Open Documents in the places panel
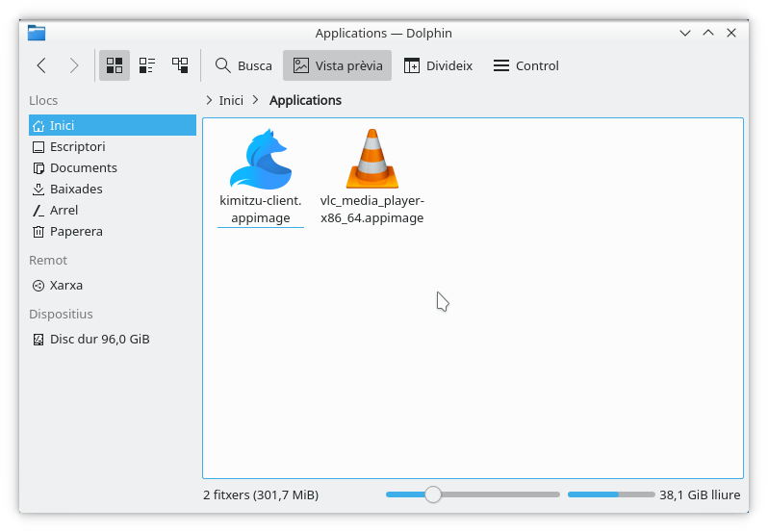Viewport: 768px width, 532px height. click(113, 167)
